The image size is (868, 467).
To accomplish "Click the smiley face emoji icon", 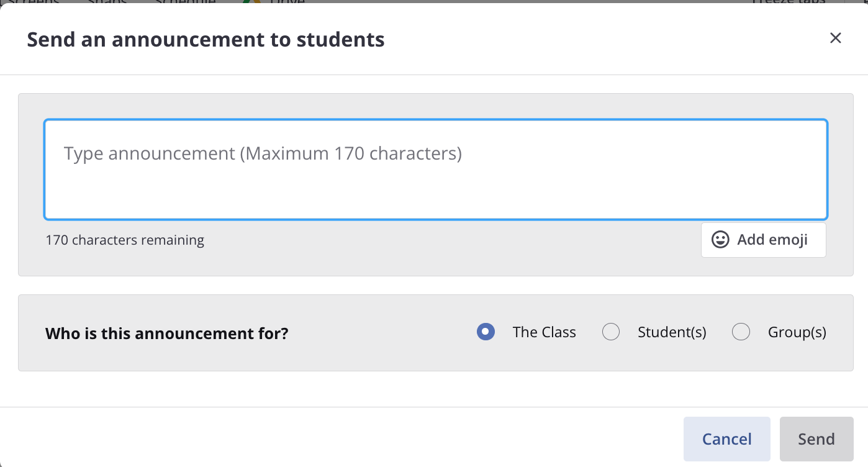I will coord(720,240).
